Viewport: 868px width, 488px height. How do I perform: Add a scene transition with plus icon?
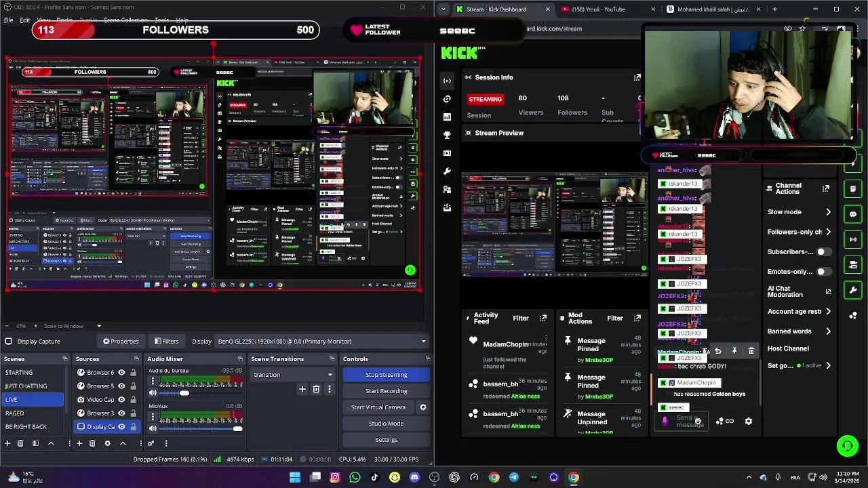click(x=302, y=389)
